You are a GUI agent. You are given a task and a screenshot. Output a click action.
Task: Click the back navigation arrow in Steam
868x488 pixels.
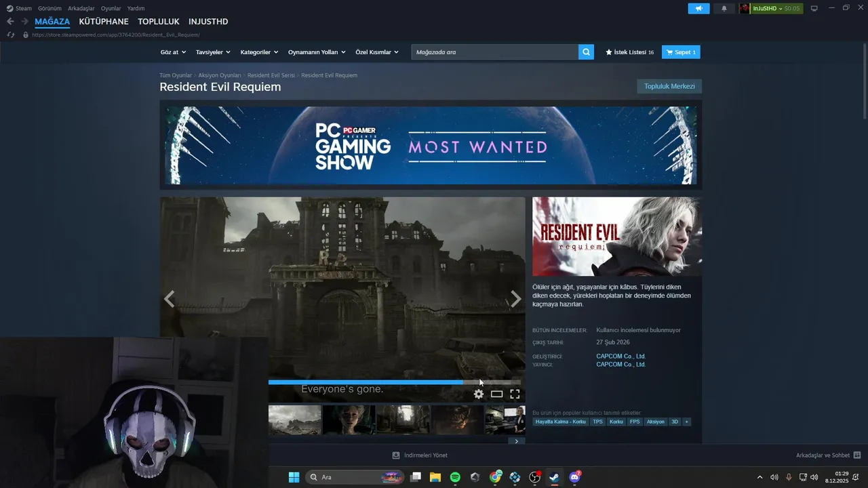click(x=10, y=22)
